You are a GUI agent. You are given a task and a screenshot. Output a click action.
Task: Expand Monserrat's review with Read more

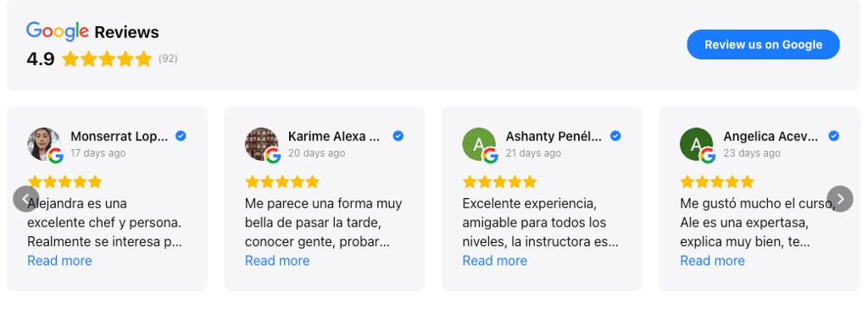[x=60, y=261]
